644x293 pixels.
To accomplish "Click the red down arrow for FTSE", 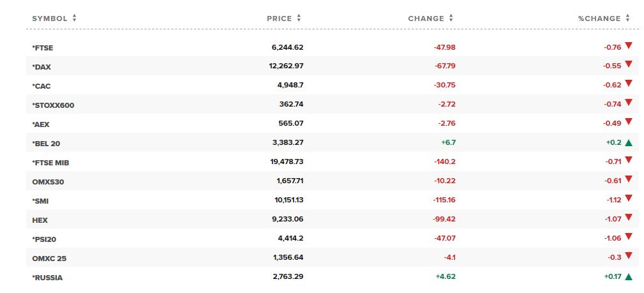I will coord(629,45).
